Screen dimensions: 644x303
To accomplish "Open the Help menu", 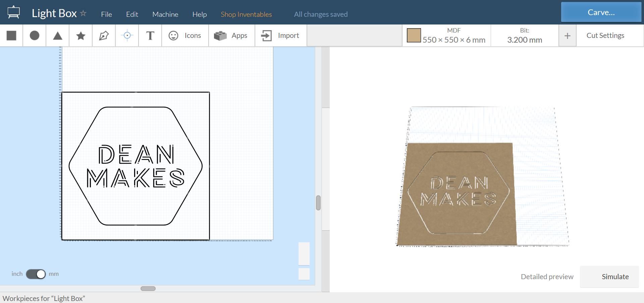I will point(200,14).
